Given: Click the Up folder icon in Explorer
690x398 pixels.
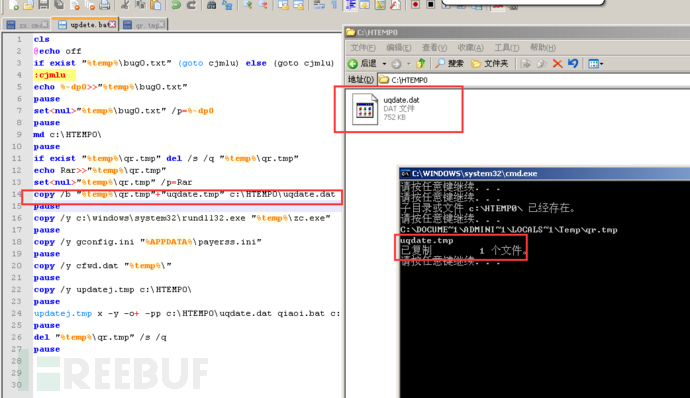Looking at the screenshot, I should (421, 63).
